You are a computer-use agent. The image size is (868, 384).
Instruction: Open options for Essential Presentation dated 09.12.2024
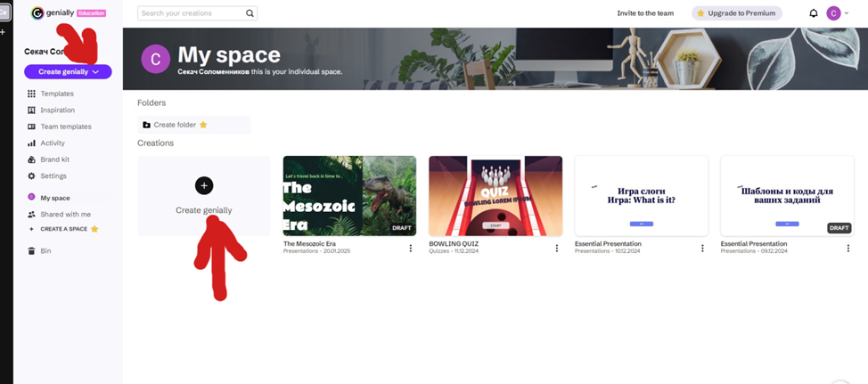[848, 249]
